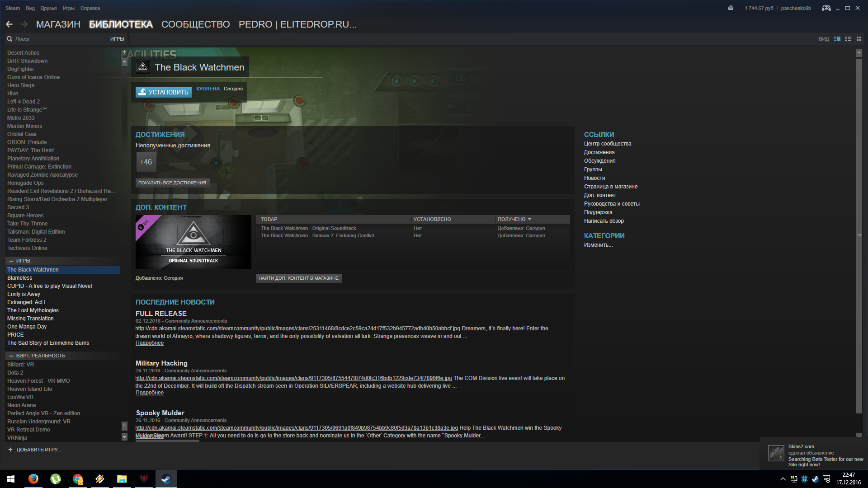Open Firefox from the taskbar
The width and height of the screenshot is (868, 488).
pyautogui.click(x=33, y=479)
